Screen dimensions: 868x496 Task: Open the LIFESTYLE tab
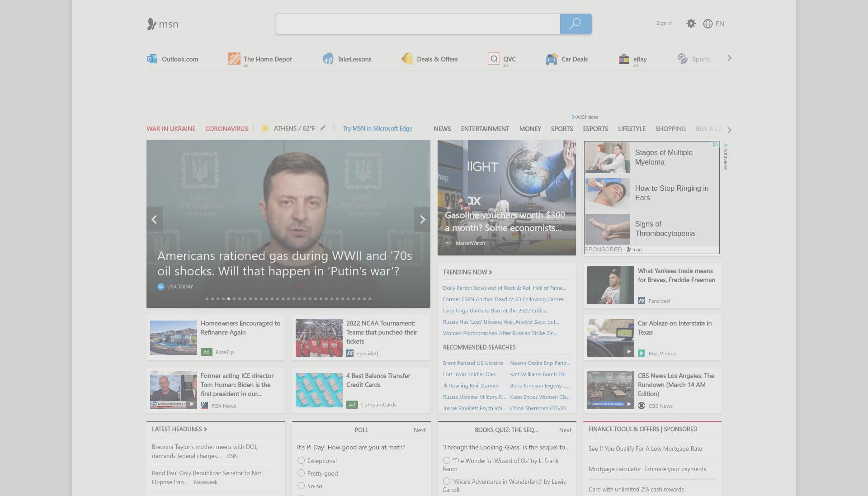coord(632,129)
